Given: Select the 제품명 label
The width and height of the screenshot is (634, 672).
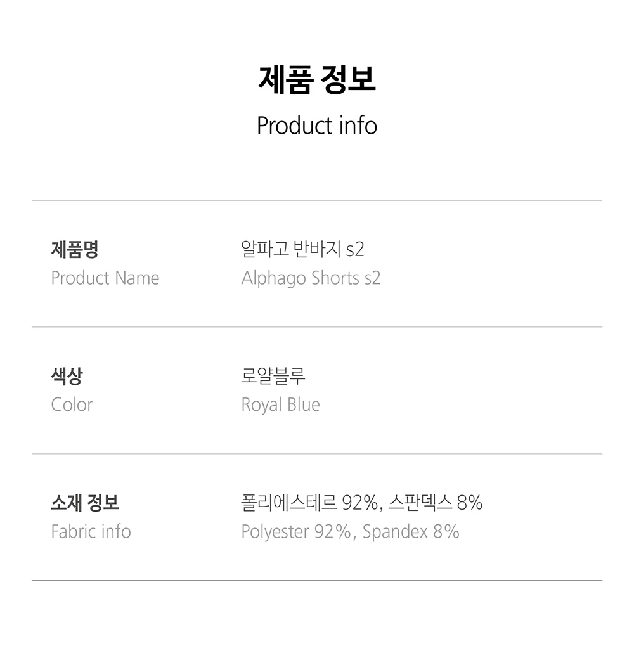Looking at the screenshot, I should (x=75, y=250).
